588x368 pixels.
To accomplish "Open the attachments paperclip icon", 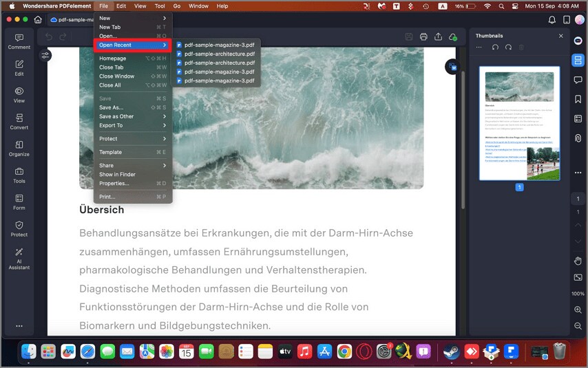I will 578,138.
